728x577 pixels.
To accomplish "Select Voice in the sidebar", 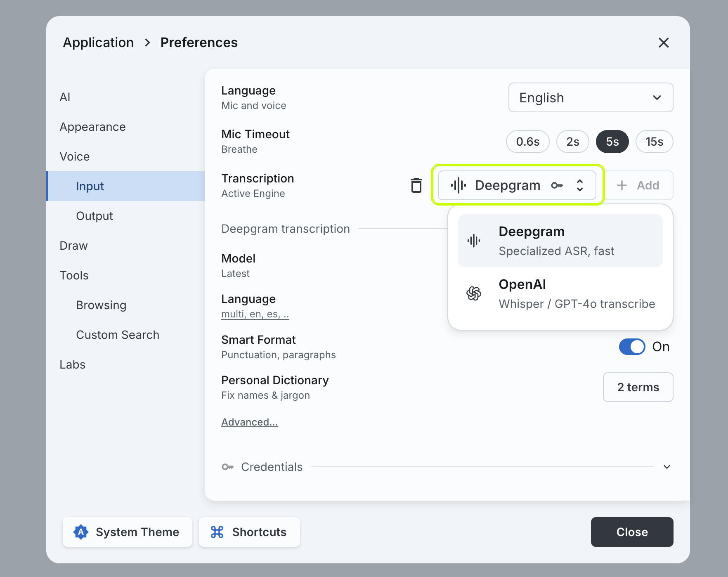I will 125,156.
